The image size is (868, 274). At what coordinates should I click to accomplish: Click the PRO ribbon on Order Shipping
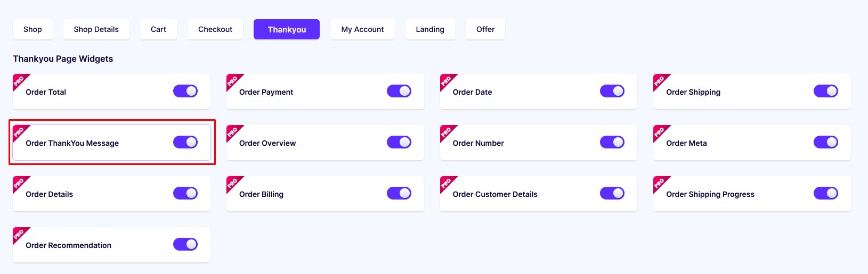click(660, 81)
